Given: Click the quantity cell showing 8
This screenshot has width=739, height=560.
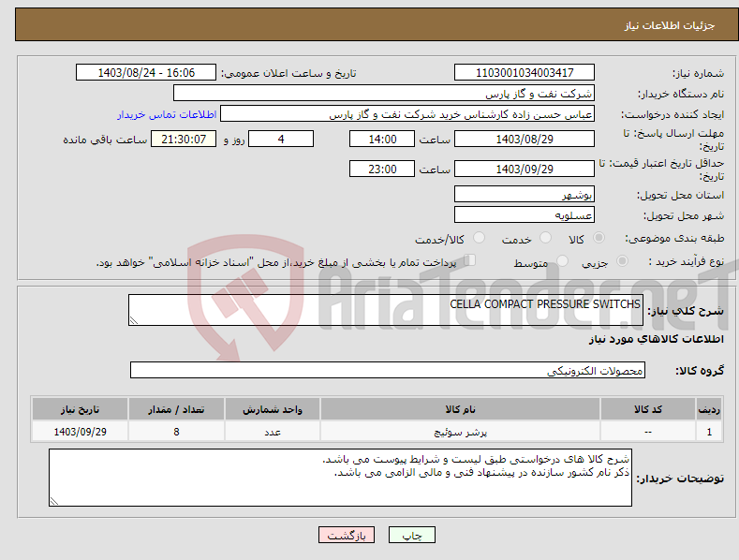Looking at the screenshot, I should pyautogui.click(x=176, y=432).
